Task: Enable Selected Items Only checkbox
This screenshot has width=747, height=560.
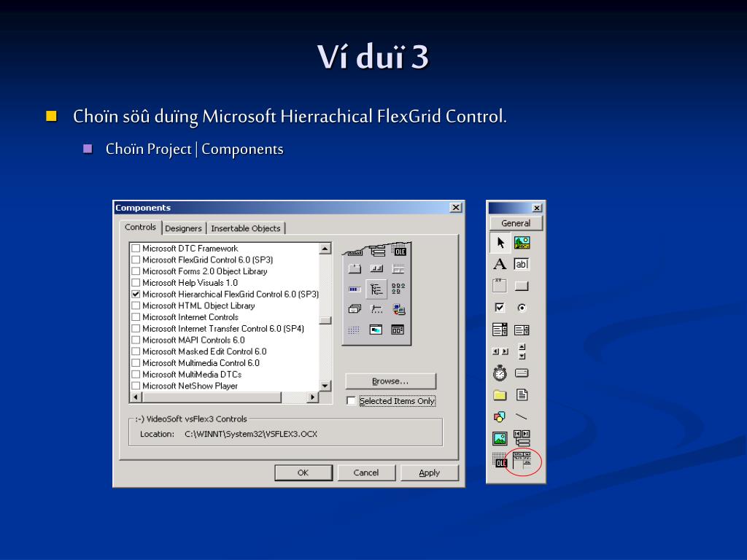Action: (351, 401)
